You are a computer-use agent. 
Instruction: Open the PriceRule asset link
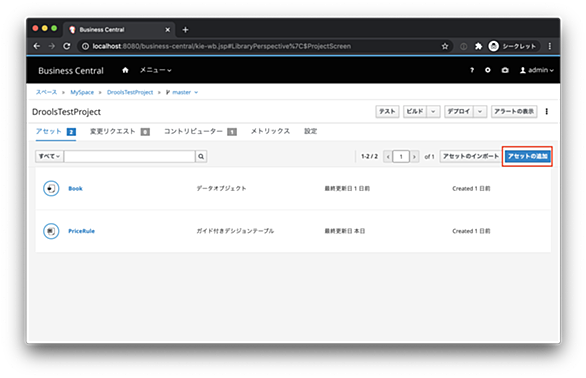pos(81,231)
